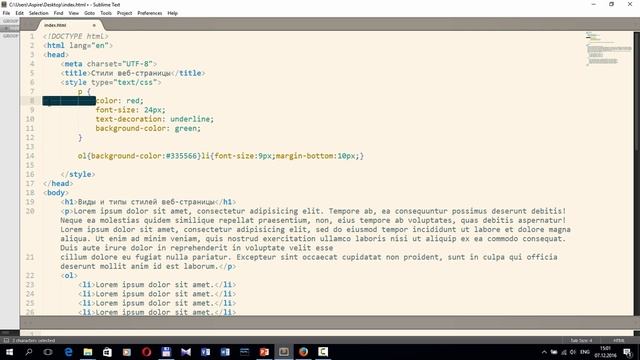
Task: Click the style type="text/css" line
Action: 111,82
